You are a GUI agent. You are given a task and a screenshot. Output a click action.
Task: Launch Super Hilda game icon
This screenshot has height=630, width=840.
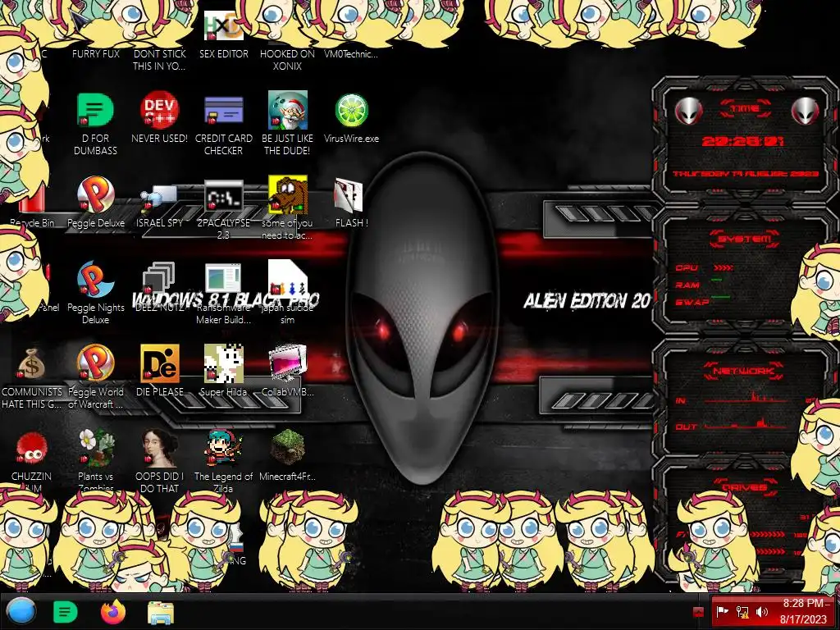pos(223,363)
